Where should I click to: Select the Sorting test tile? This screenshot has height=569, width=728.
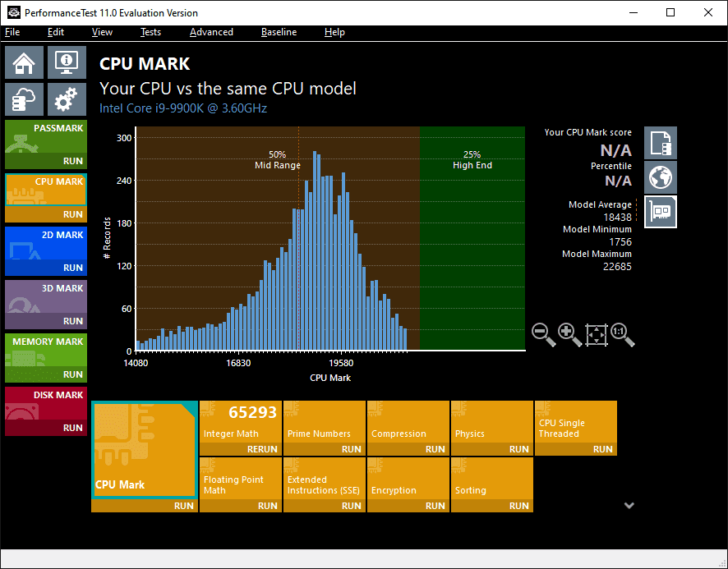(x=492, y=479)
